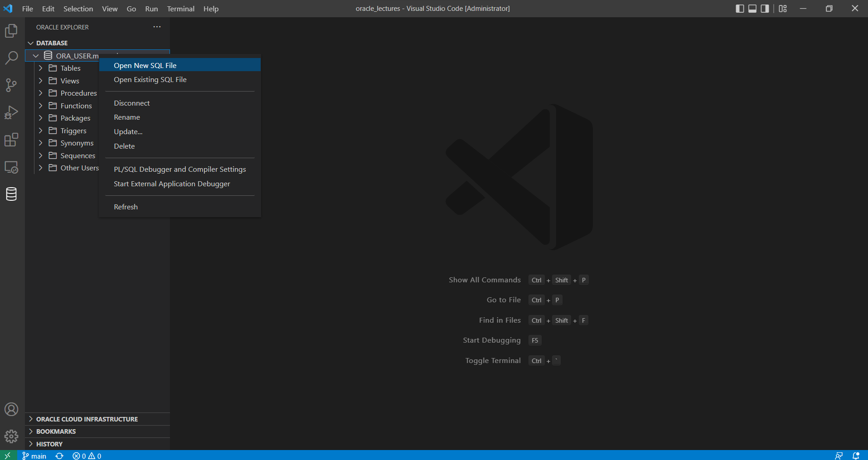
Task: Open Oracle Explorer more actions ellipsis
Action: pyautogui.click(x=157, y=27)
